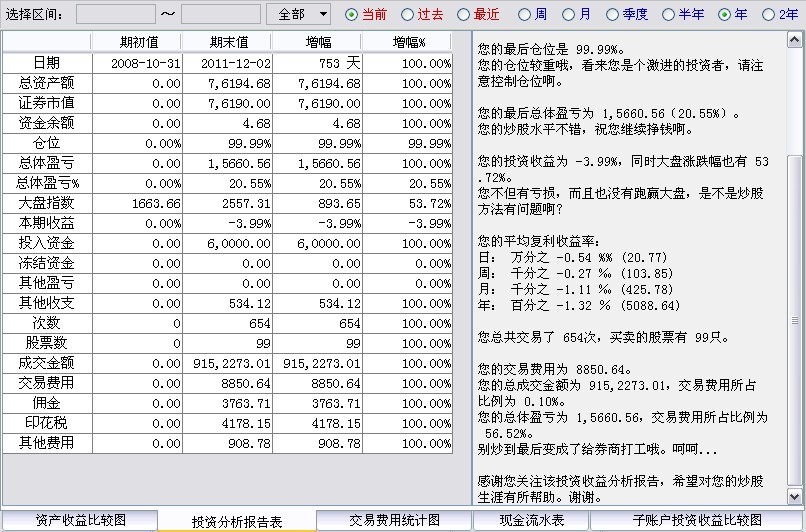Screen dimensions: 806x532
Task: Click the 2557.31 index end value
Action: [x=228, y=204]
